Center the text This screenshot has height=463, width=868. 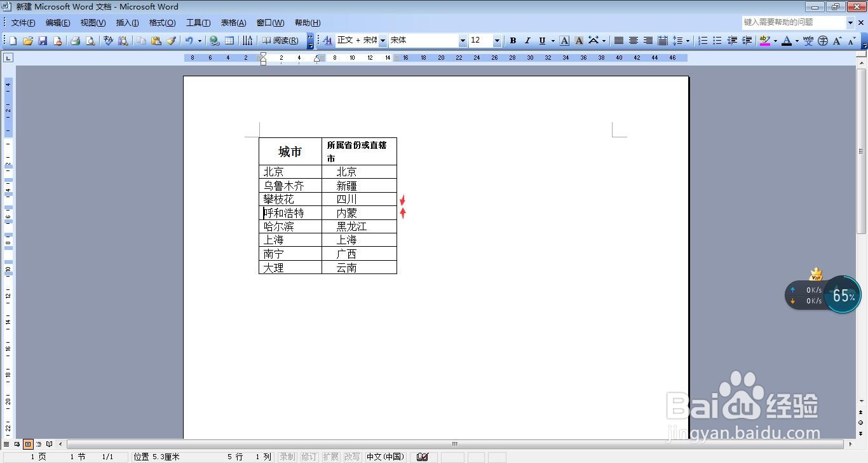point(633,41)
